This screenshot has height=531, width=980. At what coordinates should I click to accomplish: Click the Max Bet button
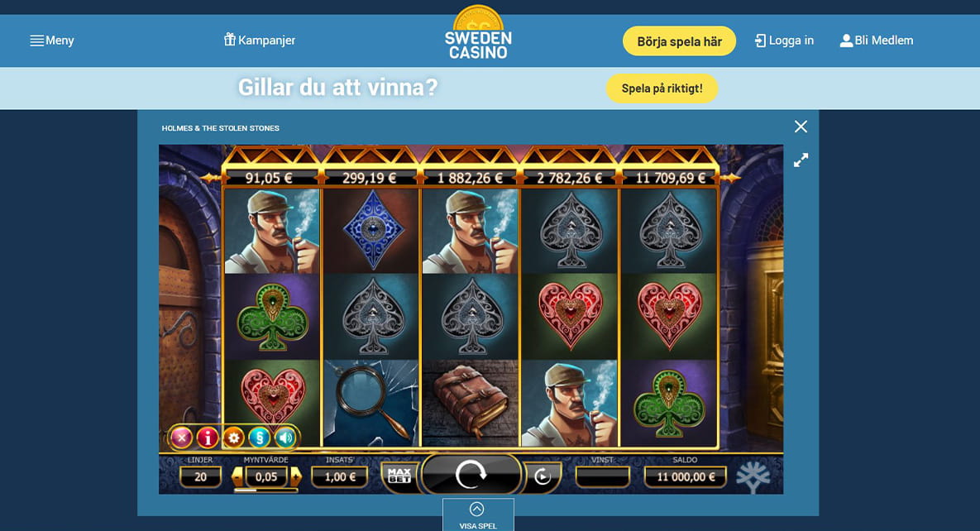click(399, 476)
